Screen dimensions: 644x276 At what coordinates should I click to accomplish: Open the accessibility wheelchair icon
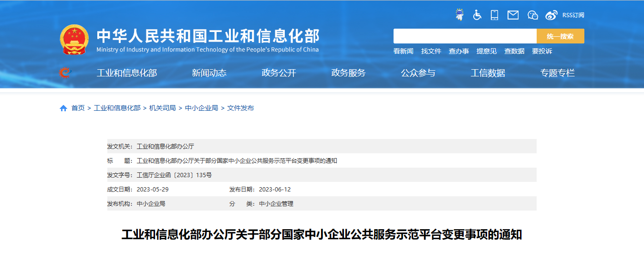[477, 15]
